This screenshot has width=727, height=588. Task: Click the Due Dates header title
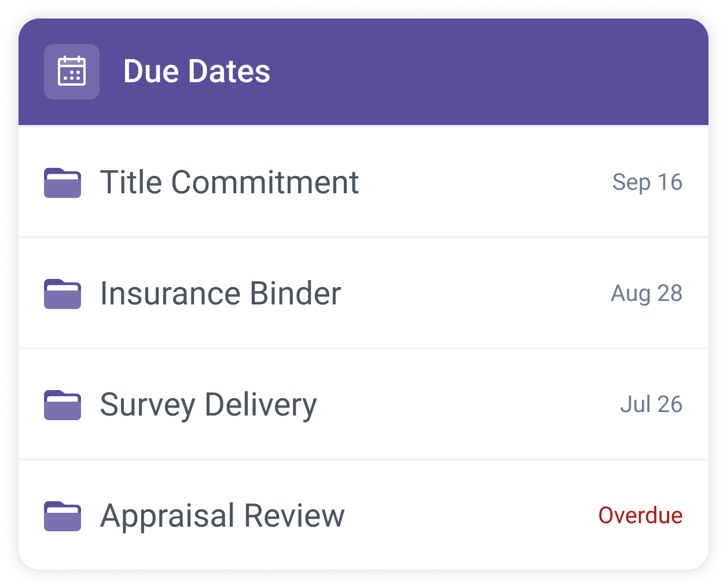197,71
